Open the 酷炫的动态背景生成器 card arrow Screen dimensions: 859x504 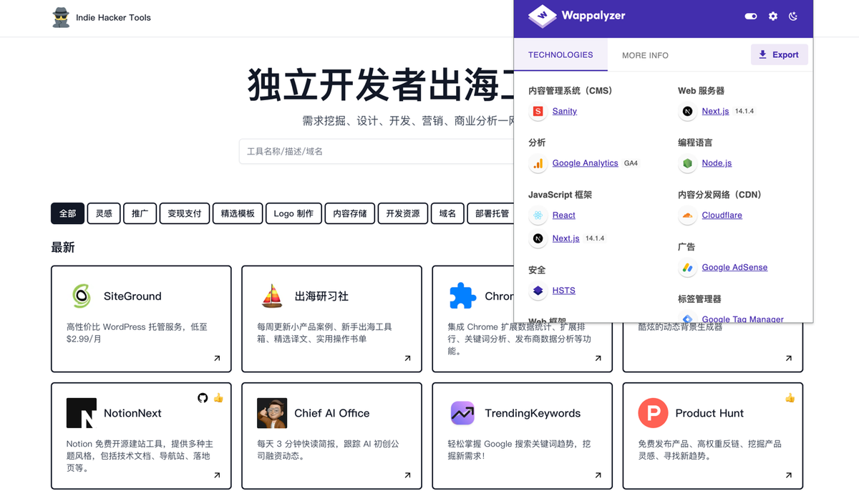point(788,358)
